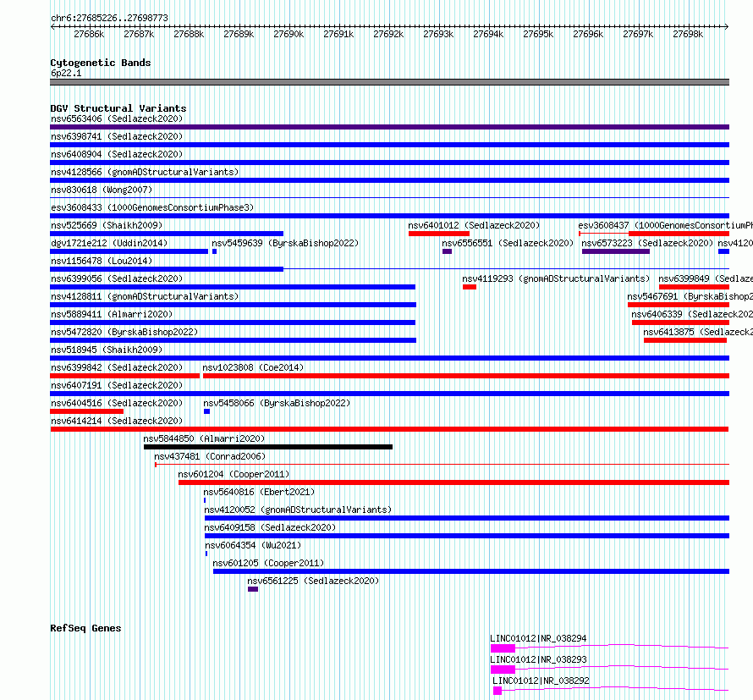The height and width of the screenshot is (700, 753).
Task: Click nsv5844850 (Almarri2020) label
Action: 204,438
